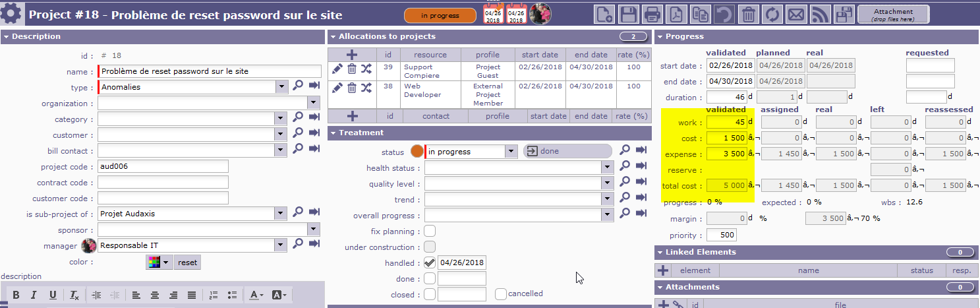Delete the project with the trash icon

pos(748,14)
